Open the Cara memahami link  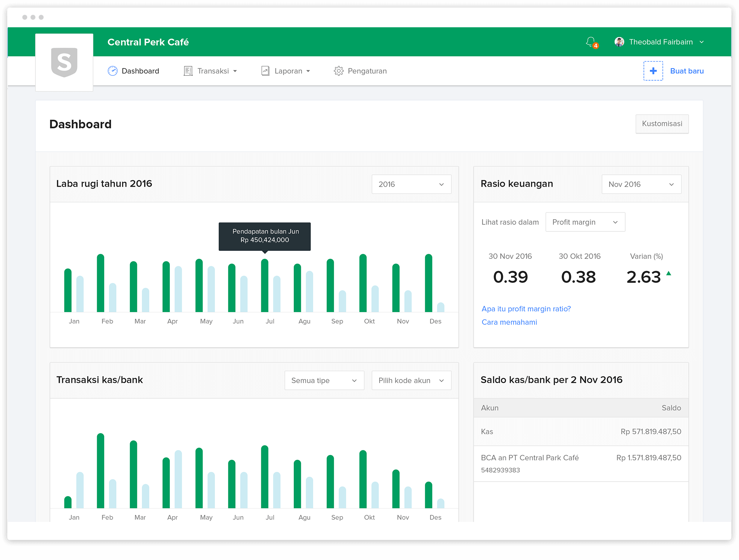pos(509,322)
